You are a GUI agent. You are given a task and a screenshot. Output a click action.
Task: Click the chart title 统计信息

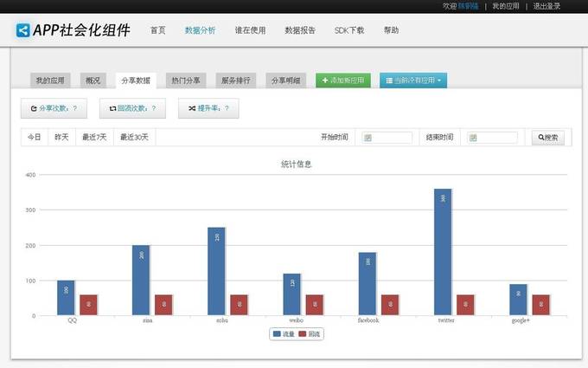pyautogui.click(x=297, y=165)
